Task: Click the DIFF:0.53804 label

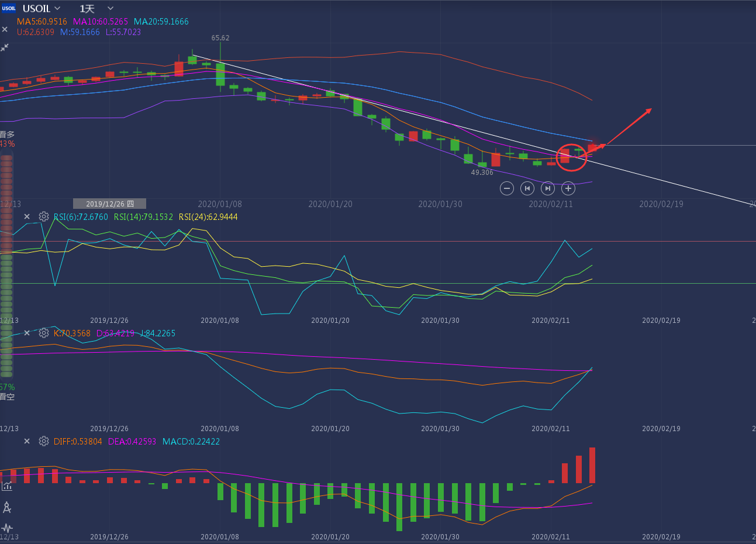Action: [78, 442]
